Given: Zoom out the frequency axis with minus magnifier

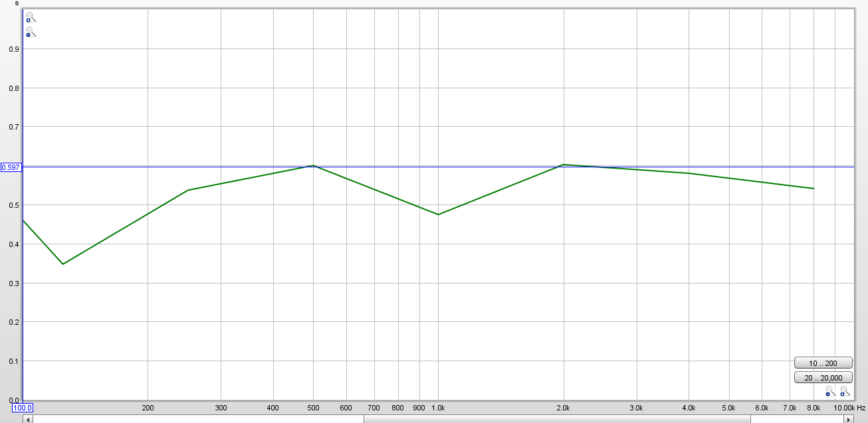Looking at the screenshot, I should pyautogui.click(x=830, y=391).
